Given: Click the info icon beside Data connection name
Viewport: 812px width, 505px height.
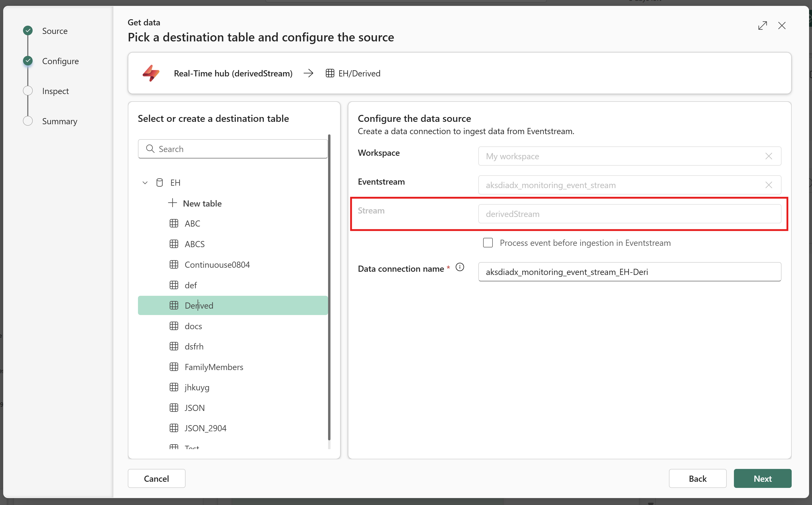Looking at the screenshot, I should pyautogui.click(x=460, y=267).
